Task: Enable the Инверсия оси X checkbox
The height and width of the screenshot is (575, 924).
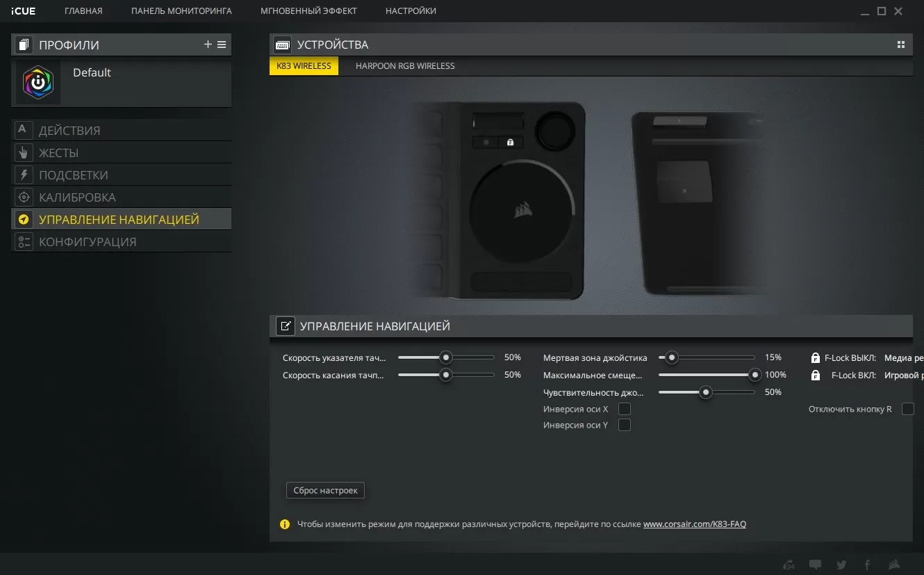Action: click(x=625, y=409)
